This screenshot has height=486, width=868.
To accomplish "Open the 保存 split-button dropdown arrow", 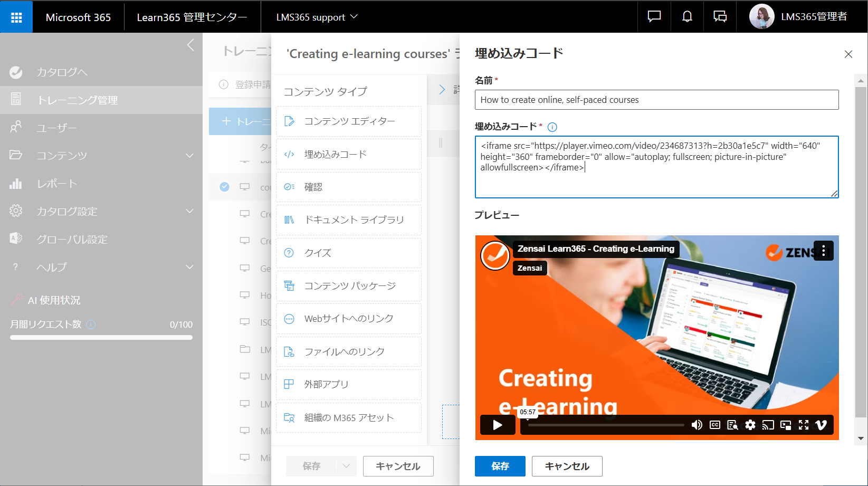I will 346,466.
